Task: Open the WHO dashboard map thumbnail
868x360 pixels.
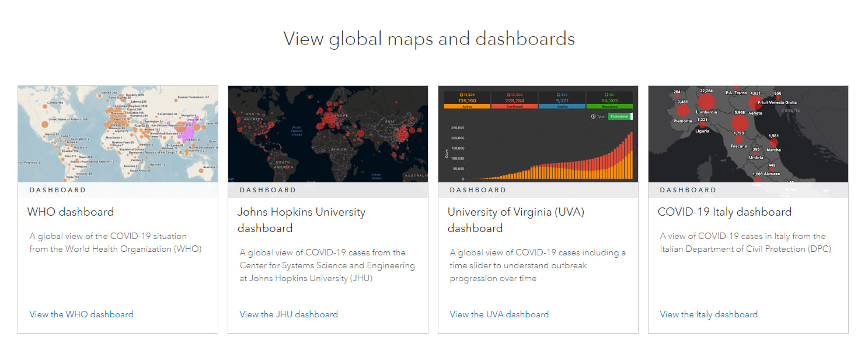Action: click(118, 134)
